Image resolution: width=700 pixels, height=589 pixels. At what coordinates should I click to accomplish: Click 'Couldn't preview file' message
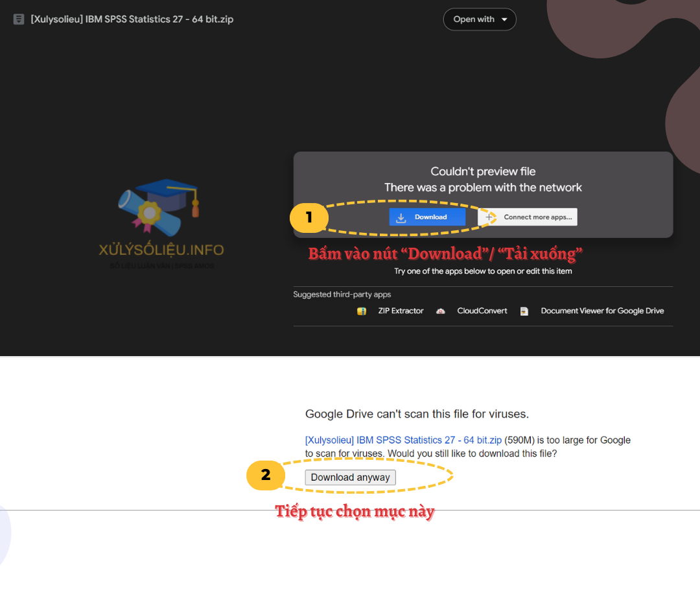click(483, 172)
